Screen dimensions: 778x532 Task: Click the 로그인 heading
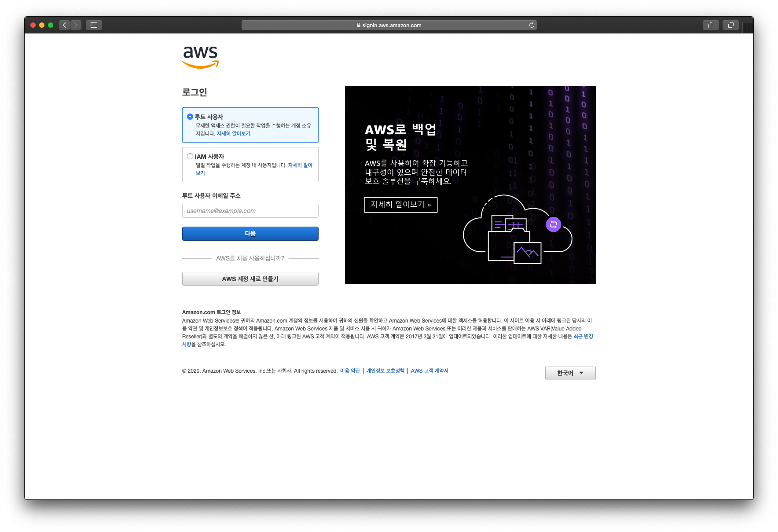(194, 92)
